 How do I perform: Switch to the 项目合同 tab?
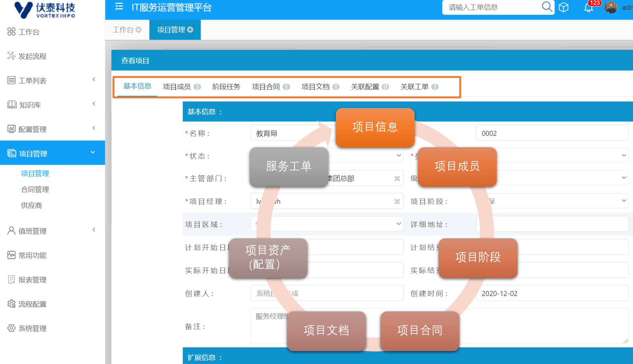tap(266, 87)
